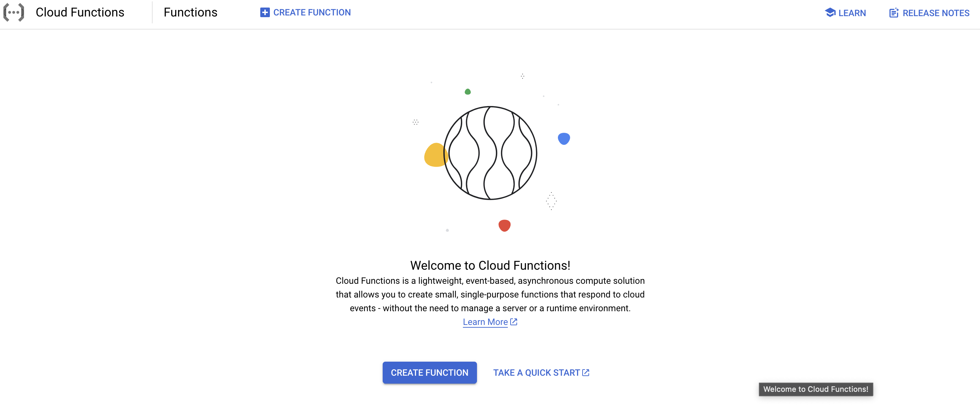Click the external link icon beside Quick Start
The width and height of the screenshot is (980, 409).
pyautogui.click(x=585, y=372)
